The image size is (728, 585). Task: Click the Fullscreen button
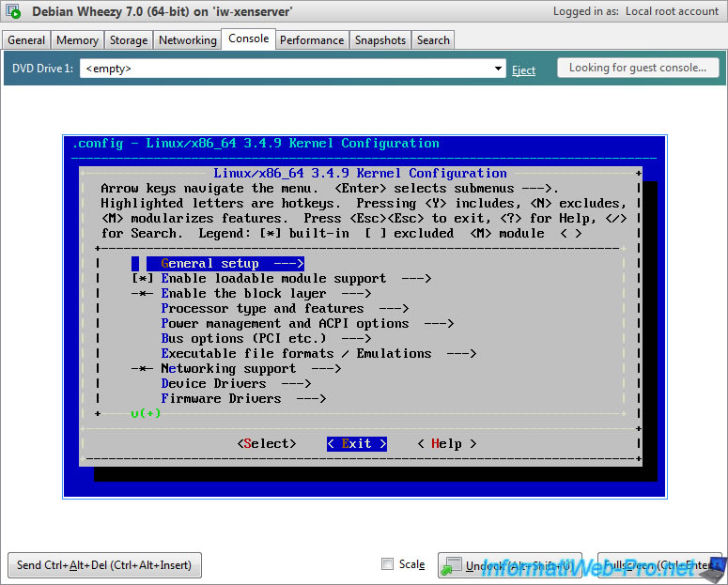[659, 565]
